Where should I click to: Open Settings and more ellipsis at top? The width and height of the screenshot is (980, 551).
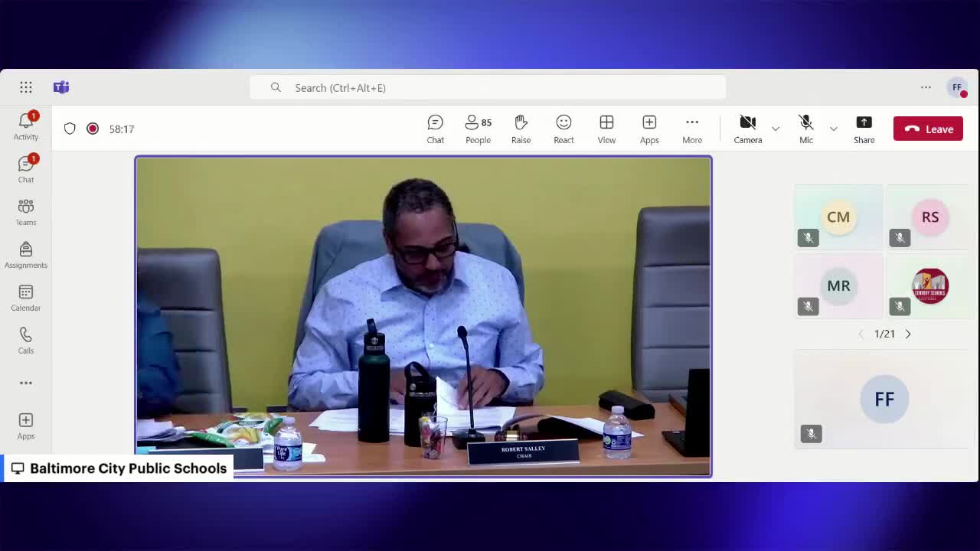coord(926,87)
